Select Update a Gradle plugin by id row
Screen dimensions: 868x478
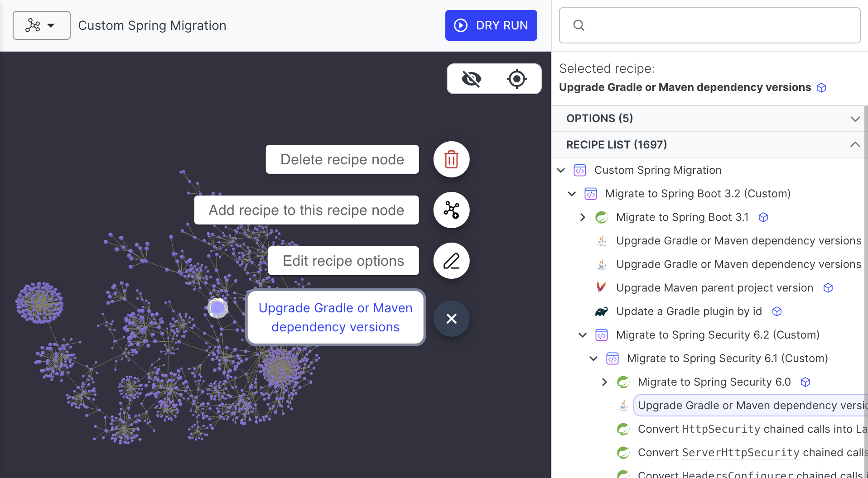689,311
